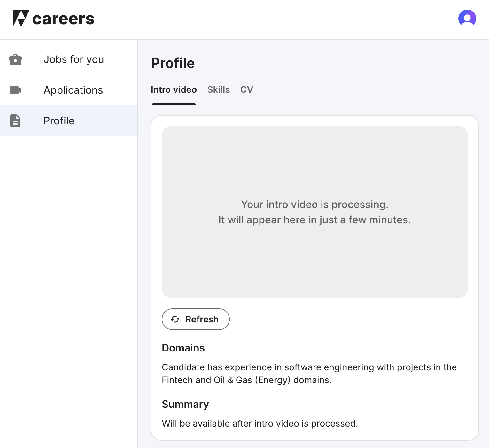Click the Summary section heading

pyautogui.click(x=185, y=404)
